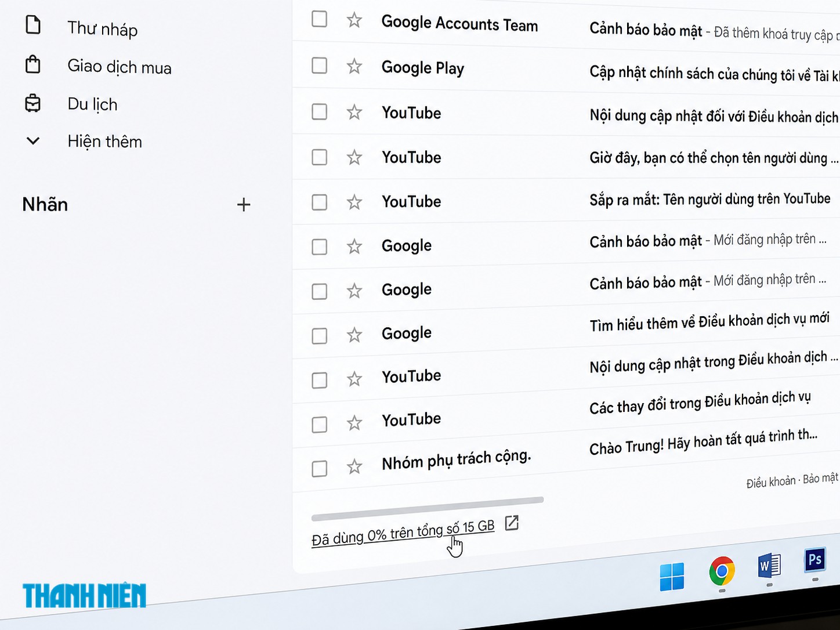Open 'Giờ đây, bạn có thể chọn tên' email

566,157
